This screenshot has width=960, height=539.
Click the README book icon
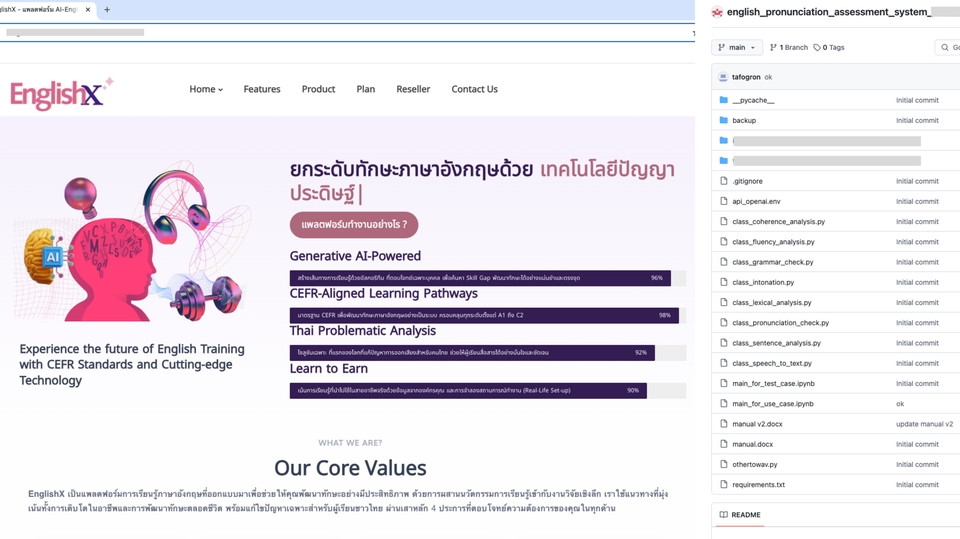point(724,515)
